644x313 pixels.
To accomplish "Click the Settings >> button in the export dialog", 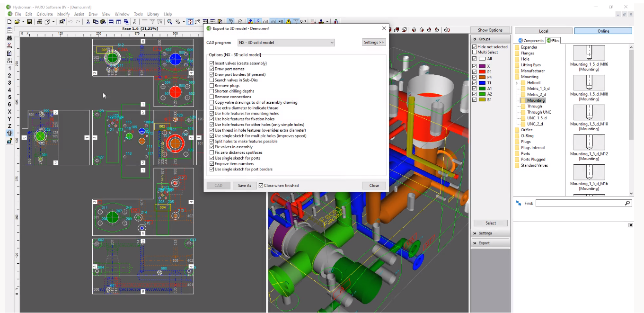I will 373,42.
